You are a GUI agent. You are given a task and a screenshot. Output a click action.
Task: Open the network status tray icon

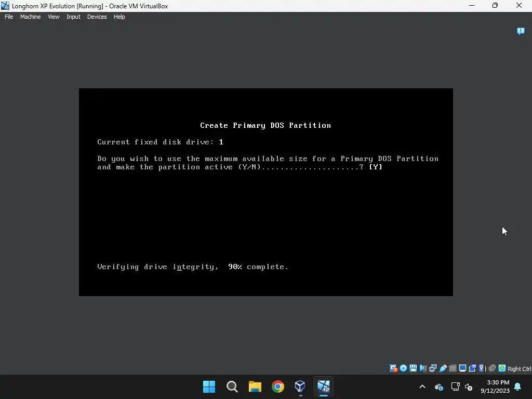click(455, 387)
